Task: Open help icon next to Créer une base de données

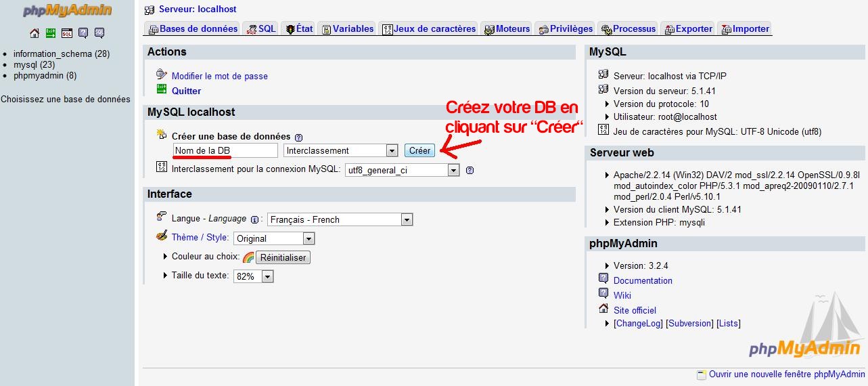Action: coord(298,137)
